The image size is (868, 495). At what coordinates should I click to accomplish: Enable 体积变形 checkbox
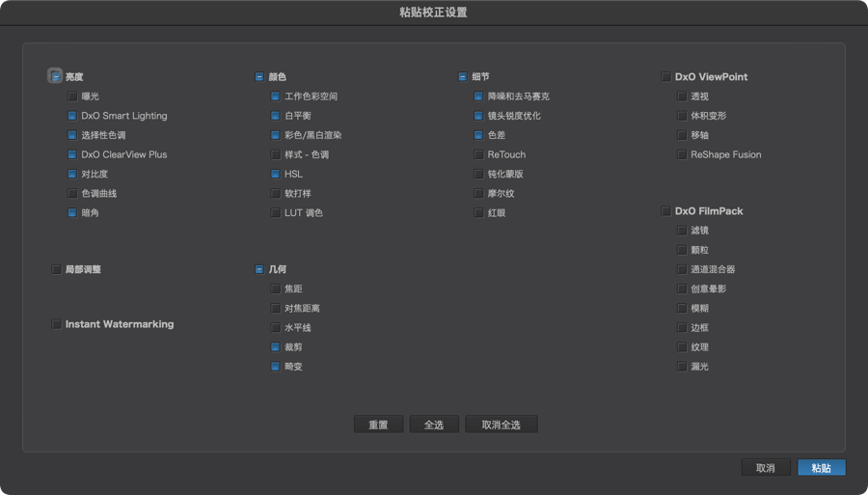pyautogui.click(x=682, y=116)
